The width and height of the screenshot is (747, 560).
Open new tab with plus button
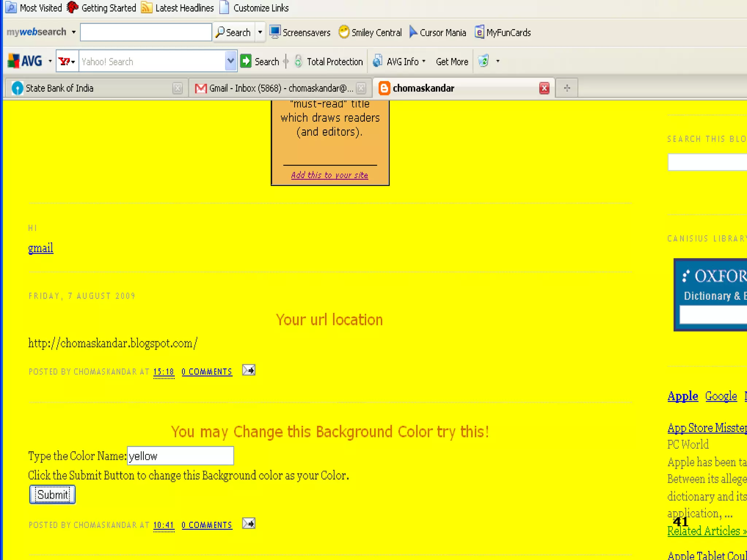coord(567,88)
